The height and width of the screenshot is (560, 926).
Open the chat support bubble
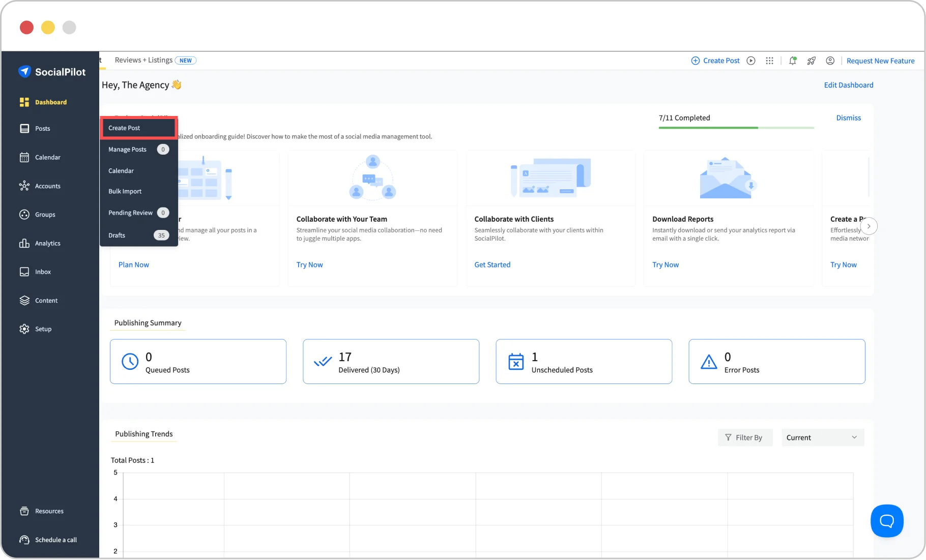coord(886,520)
